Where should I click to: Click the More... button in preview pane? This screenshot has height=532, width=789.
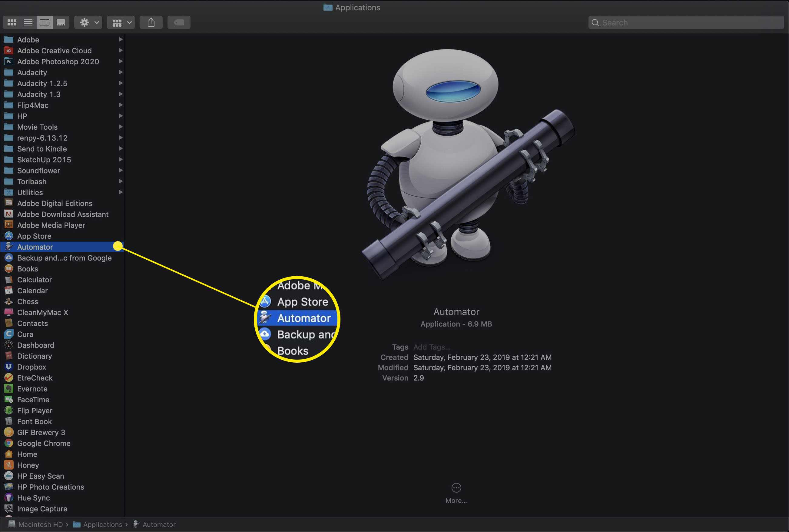point(456,493)
